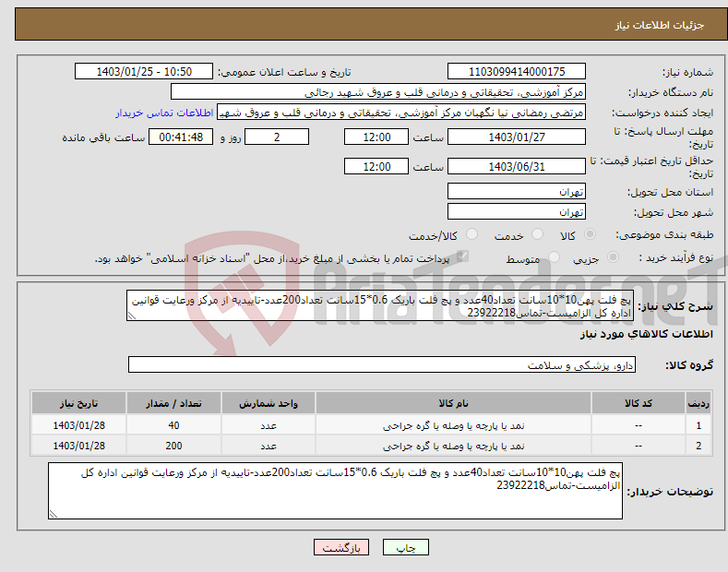Click the delivery province تهران field
Viewport: 728px width, 572px height.
click(517, 191)
